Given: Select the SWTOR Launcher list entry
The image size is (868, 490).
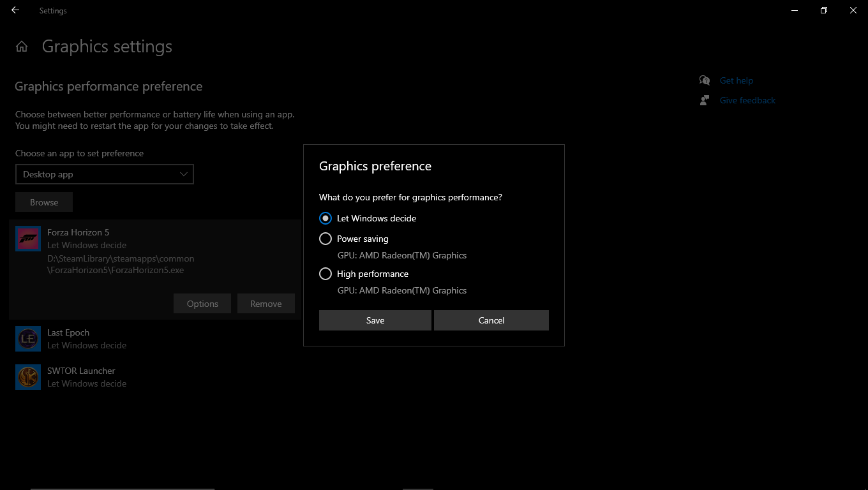Looking at the screenshot, I should tap(155, 377).
